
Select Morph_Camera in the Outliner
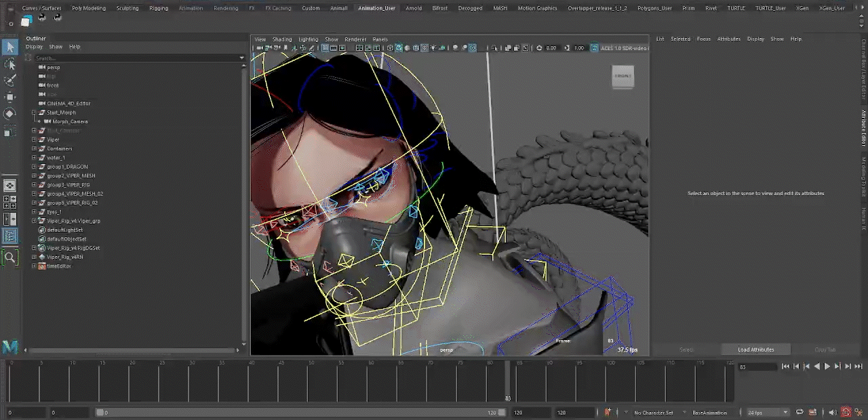[70, 121]
